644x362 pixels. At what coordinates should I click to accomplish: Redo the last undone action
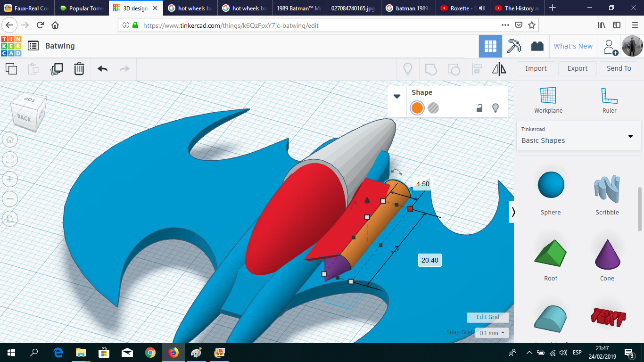[124, 69]
